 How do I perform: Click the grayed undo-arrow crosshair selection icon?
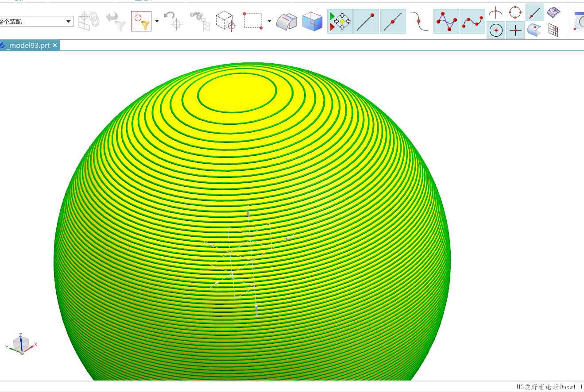coord(173,21)
